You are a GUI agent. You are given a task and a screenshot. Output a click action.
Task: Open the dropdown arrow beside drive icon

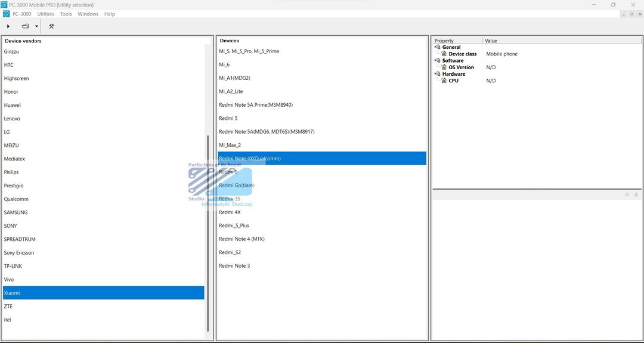click(36, 26)
